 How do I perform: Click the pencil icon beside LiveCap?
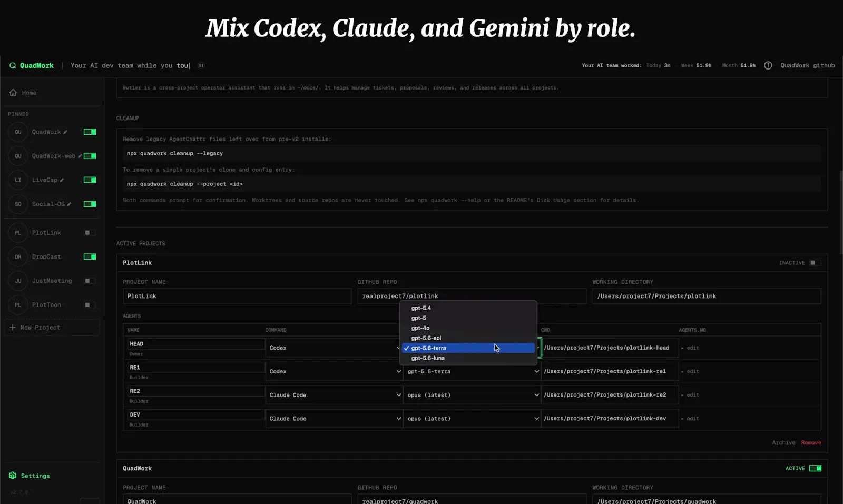point(62,180)
